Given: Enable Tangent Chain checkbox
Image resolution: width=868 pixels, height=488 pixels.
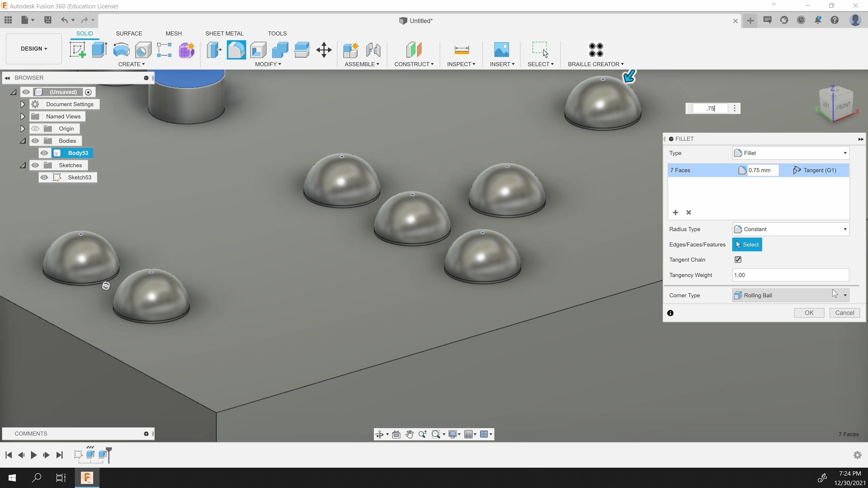Looking at the screenshot, I should (738, 259).
